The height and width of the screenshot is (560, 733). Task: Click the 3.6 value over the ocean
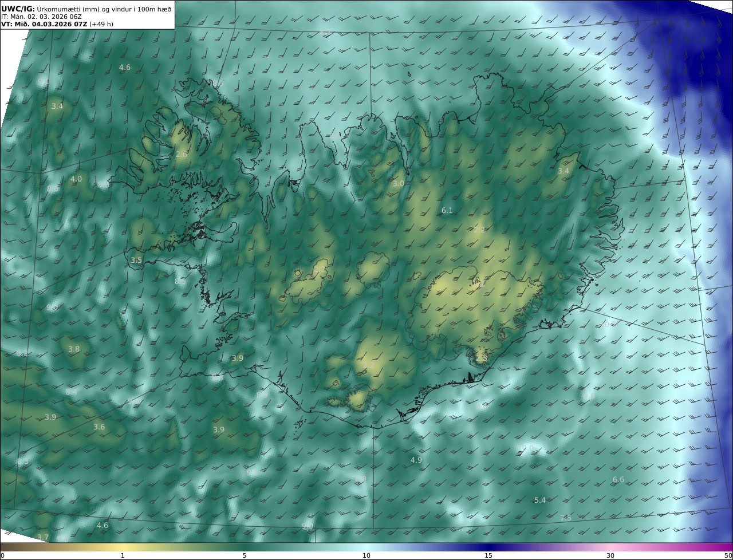coord(99,427)
